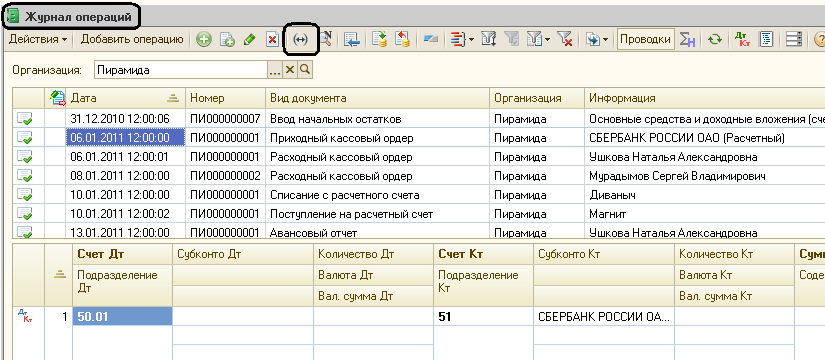Image resolution: width=825 pixels, height=360 pixels.
Task: Select the 50.01 debit account cell
Action: 122,317
